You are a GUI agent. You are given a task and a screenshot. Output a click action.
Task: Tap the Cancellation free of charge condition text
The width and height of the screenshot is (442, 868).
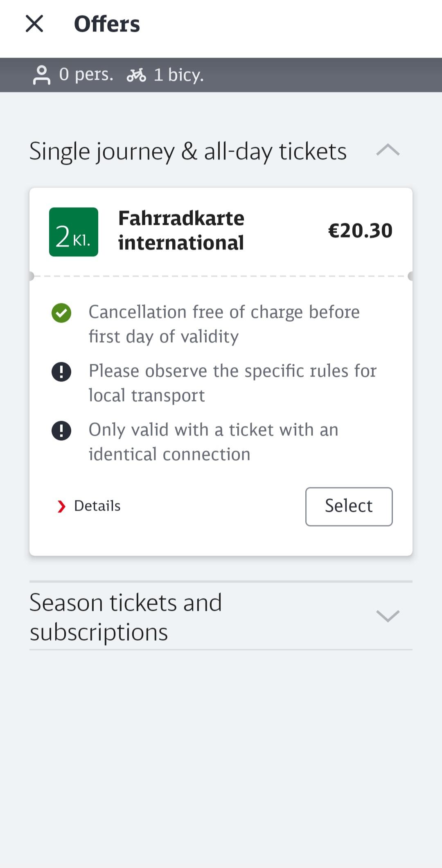tap(224, 324)
